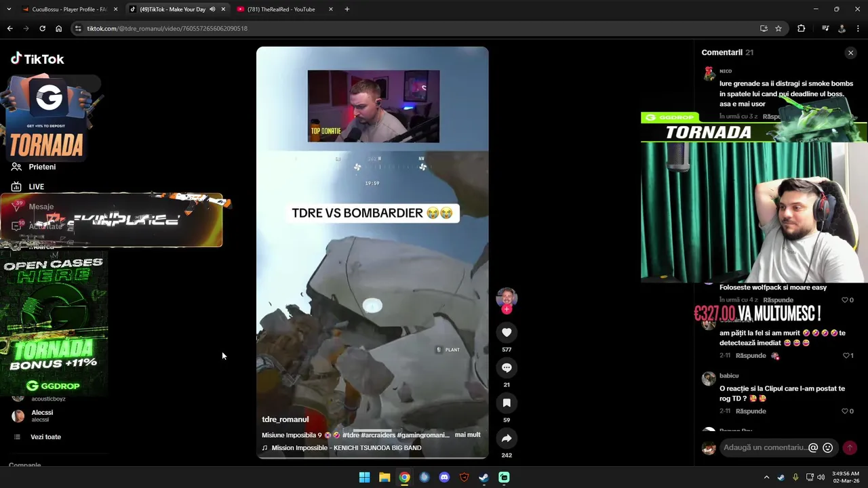868x488 pixels.
Task: Go to the TikTok logo home
Action: tap(37, 59)
